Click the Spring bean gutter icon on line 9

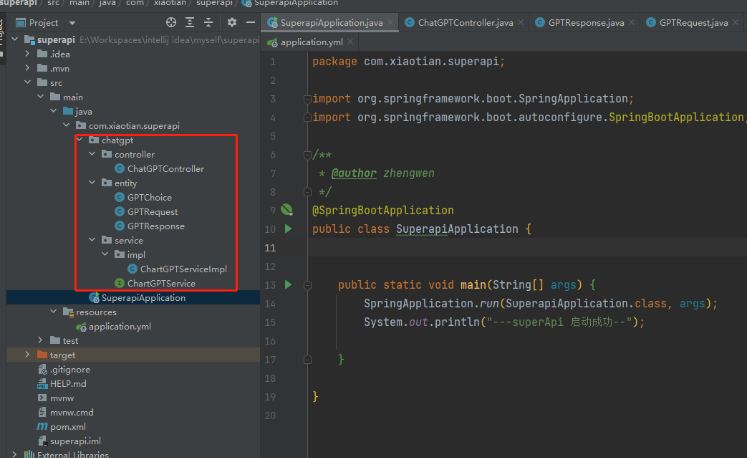[286, 210]
